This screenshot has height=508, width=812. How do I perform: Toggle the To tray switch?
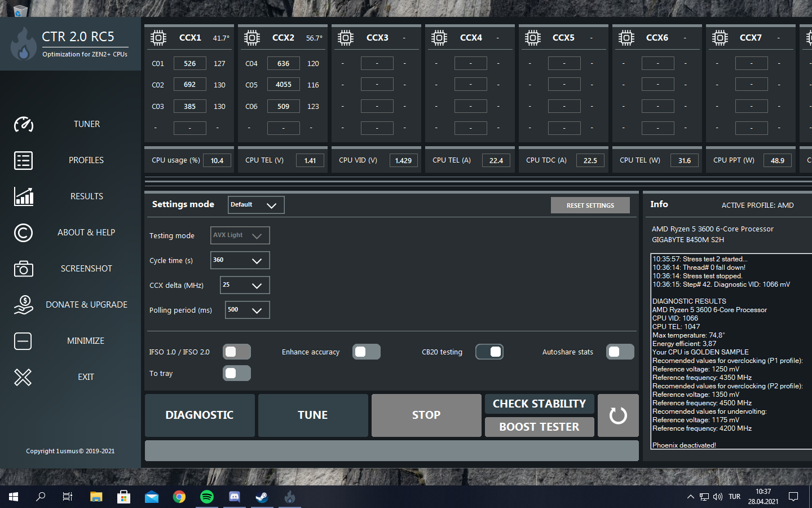[237, 373]
